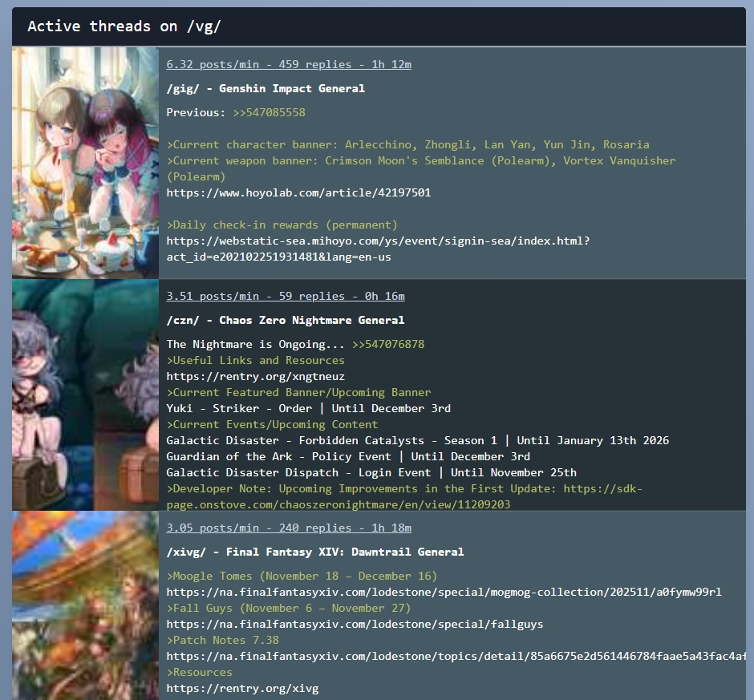
Task: Click the mogmog-collection lodestone URL
Action: [444, 593]
